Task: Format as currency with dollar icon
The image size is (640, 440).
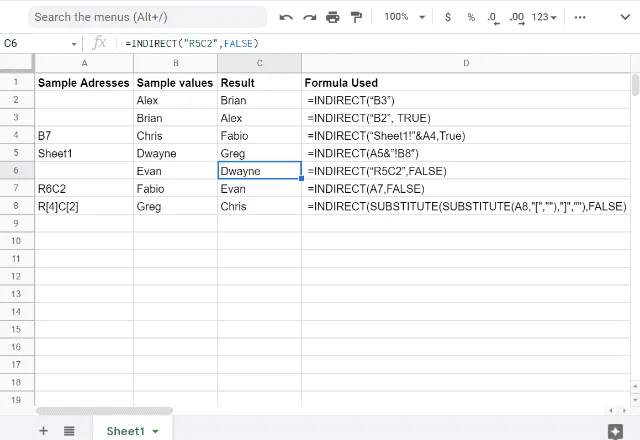Action: [x=448, y=17]
